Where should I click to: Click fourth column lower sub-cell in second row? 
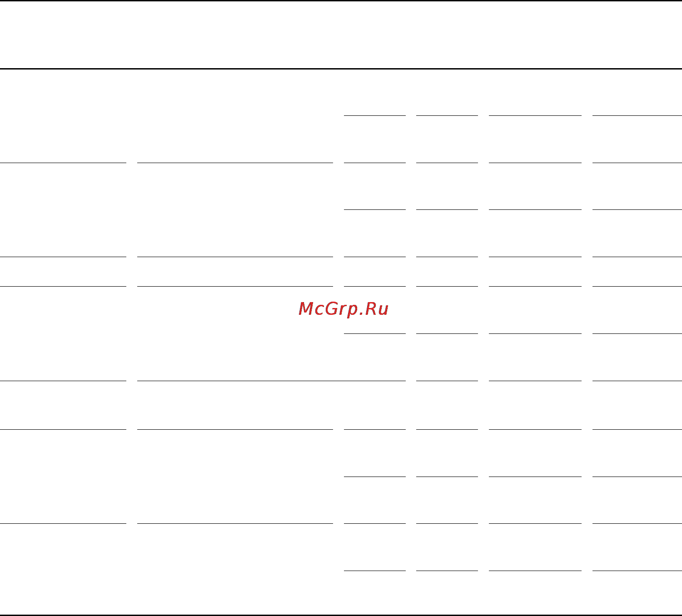(x=447, y=233)
